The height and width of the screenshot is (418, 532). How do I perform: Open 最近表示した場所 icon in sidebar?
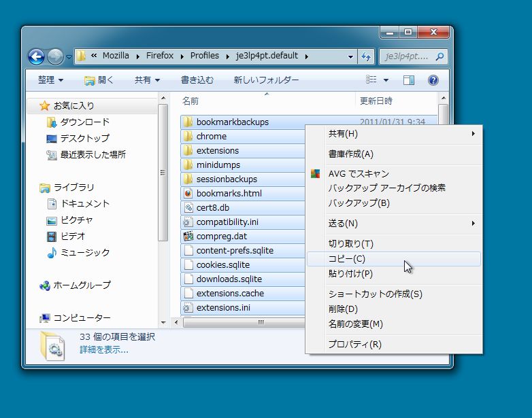(52, 155)
